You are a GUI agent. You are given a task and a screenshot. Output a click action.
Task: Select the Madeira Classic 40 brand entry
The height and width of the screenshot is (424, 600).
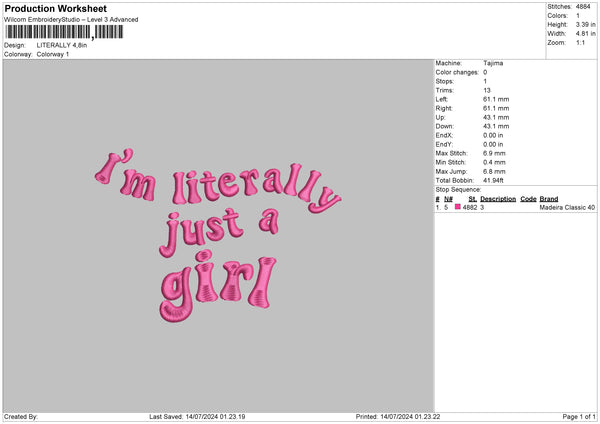566,207
